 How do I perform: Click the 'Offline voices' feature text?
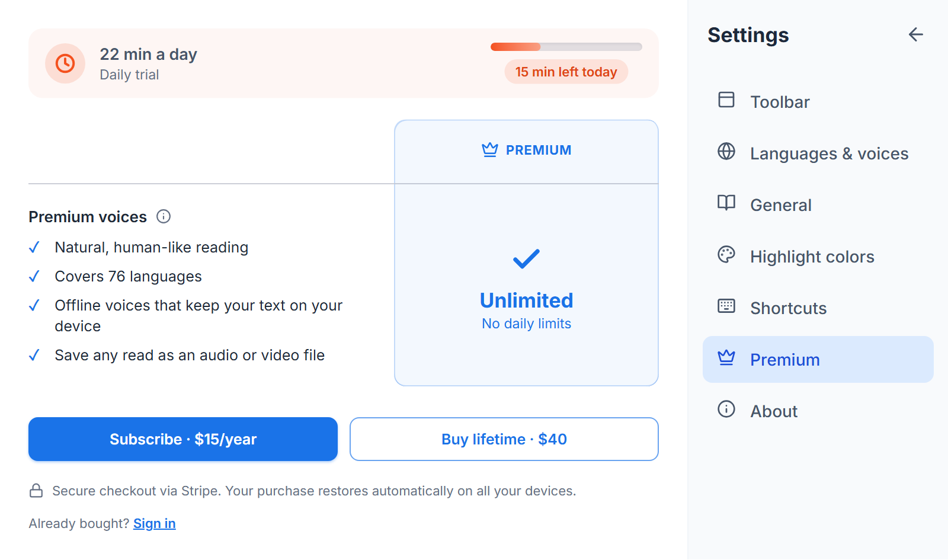click(x=198, y=315)
